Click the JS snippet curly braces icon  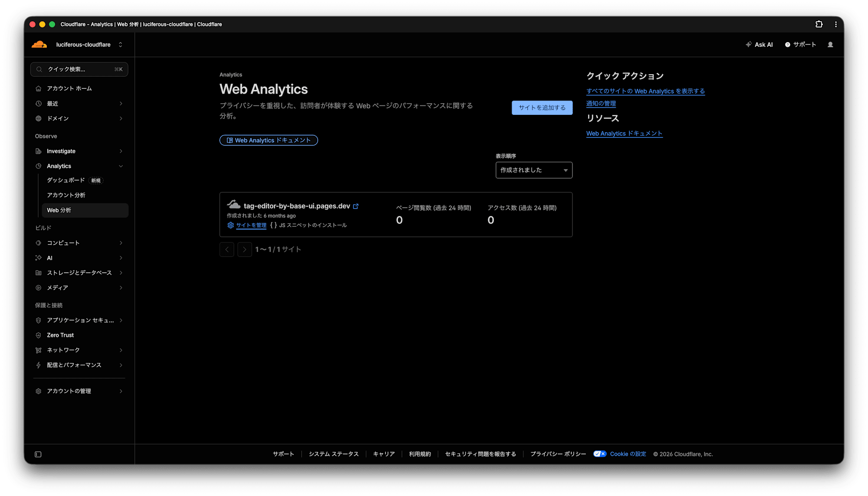(x=273, y=225)
